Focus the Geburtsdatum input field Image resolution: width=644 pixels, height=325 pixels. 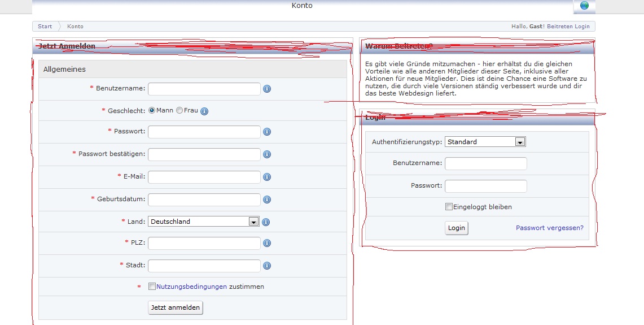point(204,200)
